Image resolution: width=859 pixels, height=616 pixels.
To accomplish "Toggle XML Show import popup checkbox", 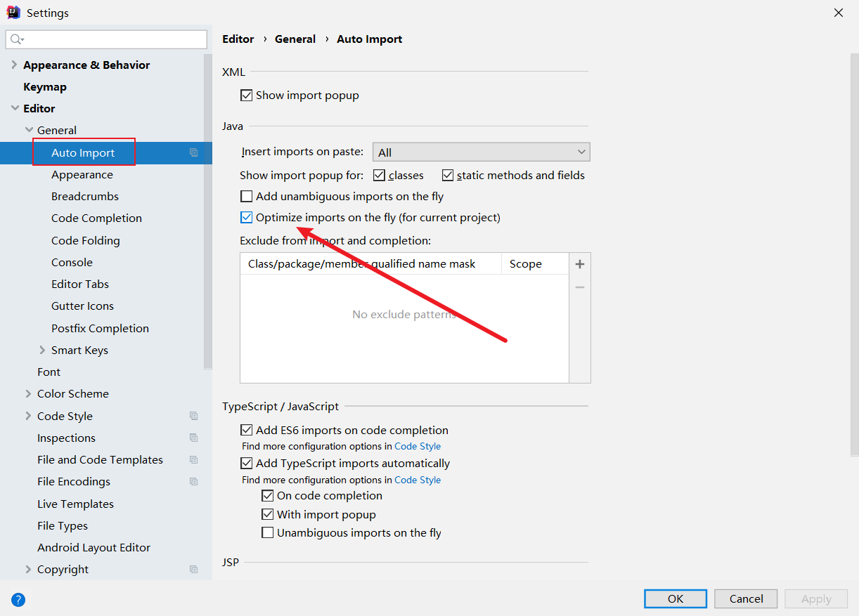I will pos(247,96).
